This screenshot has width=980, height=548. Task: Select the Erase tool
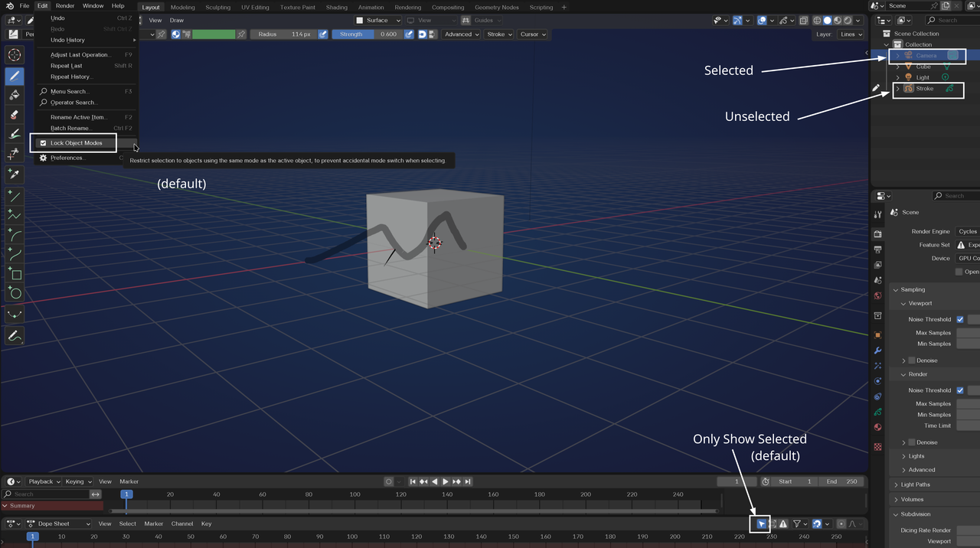tap(14, 115)
